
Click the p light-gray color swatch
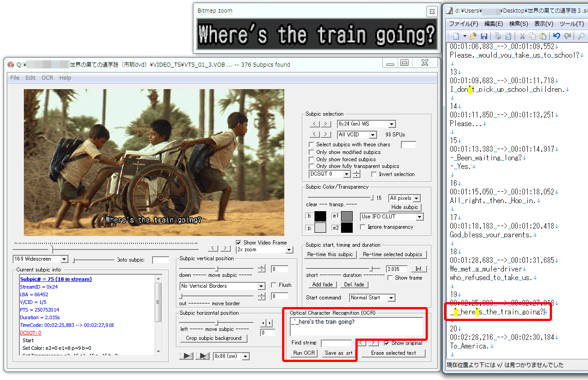tap(320, 228)
